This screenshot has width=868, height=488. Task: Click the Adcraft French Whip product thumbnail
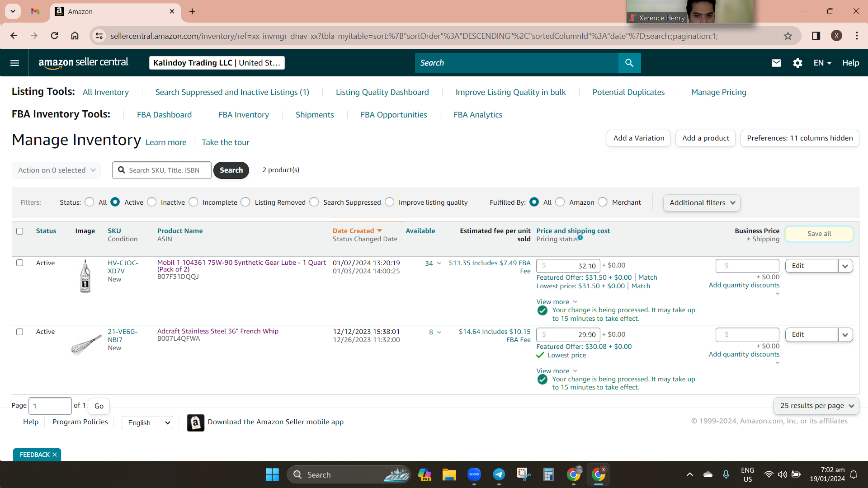(86, 344)
